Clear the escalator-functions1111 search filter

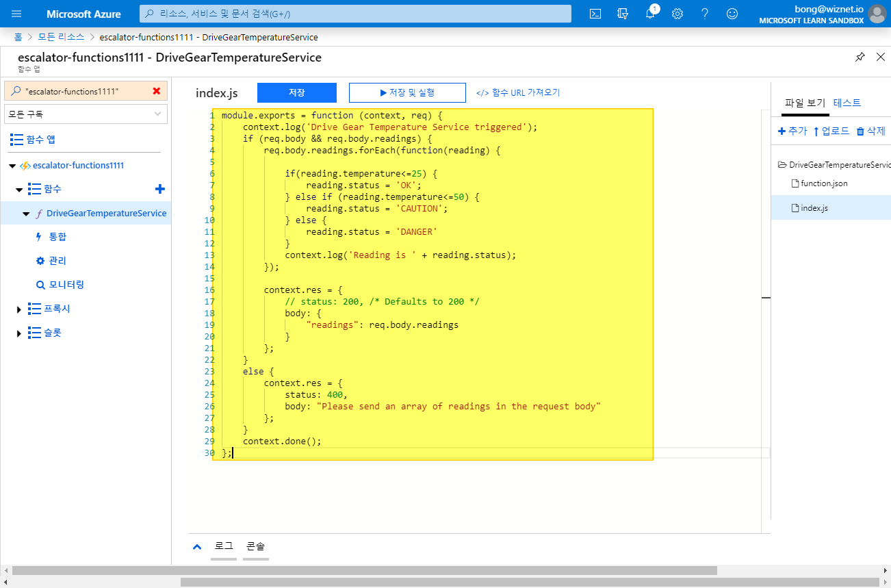pyautogui.click(x=157, y=91)
